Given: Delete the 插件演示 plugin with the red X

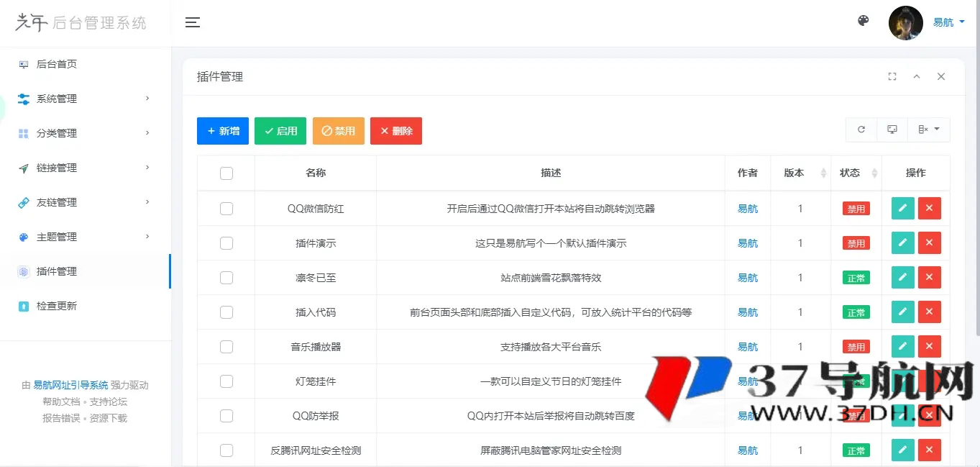Looking at the screenshot, I should point(929,242).
